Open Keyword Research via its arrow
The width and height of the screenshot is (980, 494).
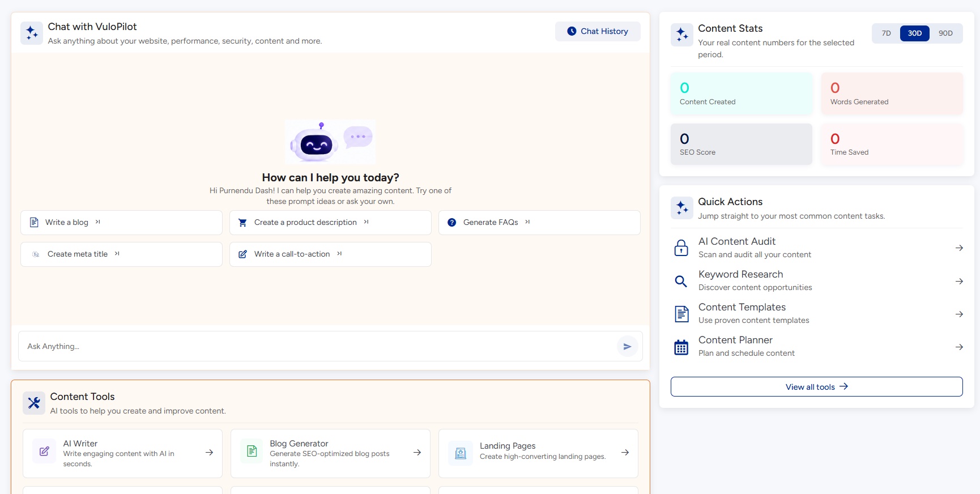coord(959,281)
